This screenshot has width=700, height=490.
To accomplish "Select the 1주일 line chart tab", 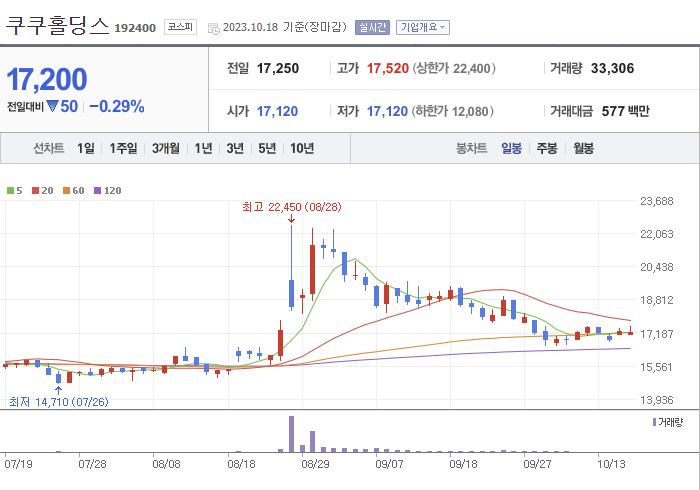I will click(x=123, y=148).
